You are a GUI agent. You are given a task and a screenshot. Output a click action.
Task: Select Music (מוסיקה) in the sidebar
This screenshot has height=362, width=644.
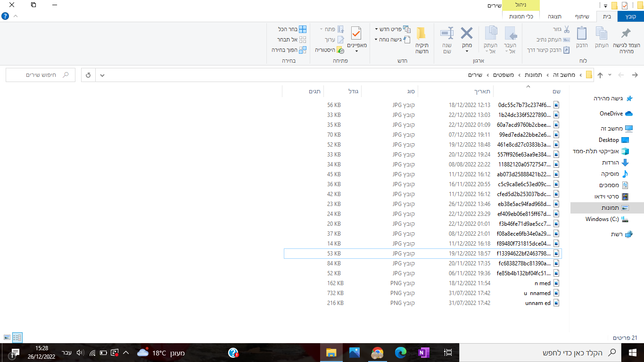[x=615, y=174]
